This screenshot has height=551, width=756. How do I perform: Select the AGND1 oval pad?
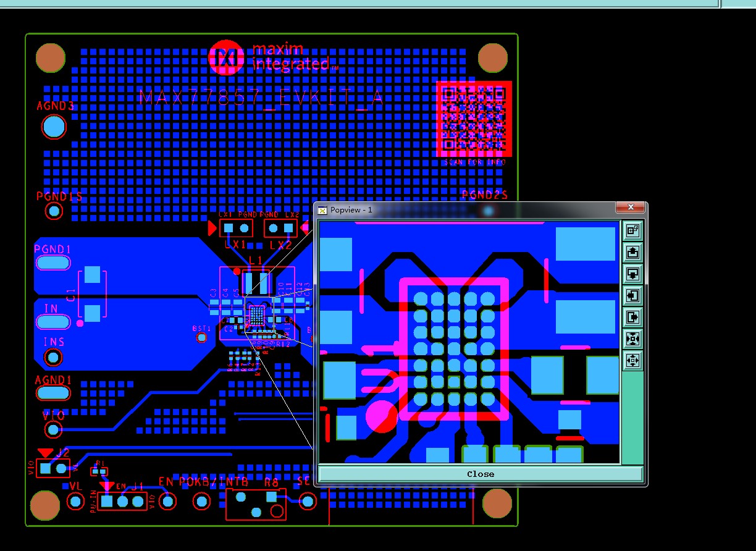(54, 393)
